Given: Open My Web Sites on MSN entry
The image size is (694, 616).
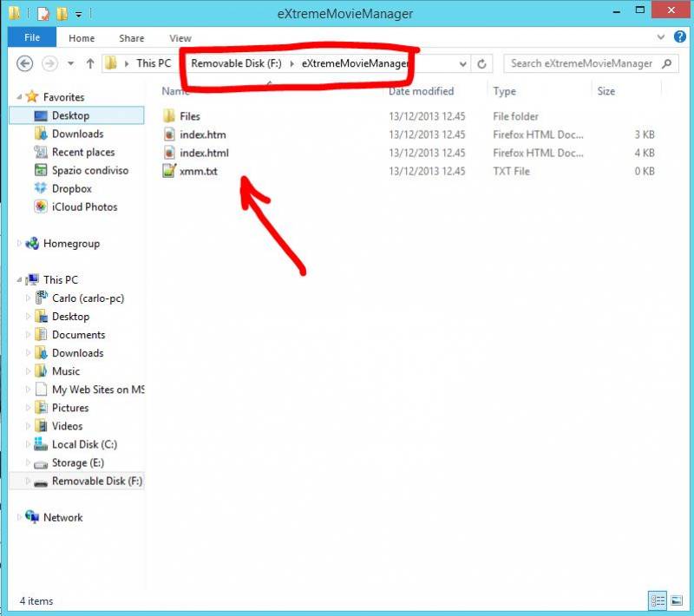Looking at the screenshot, I should [x=98, y=390].
